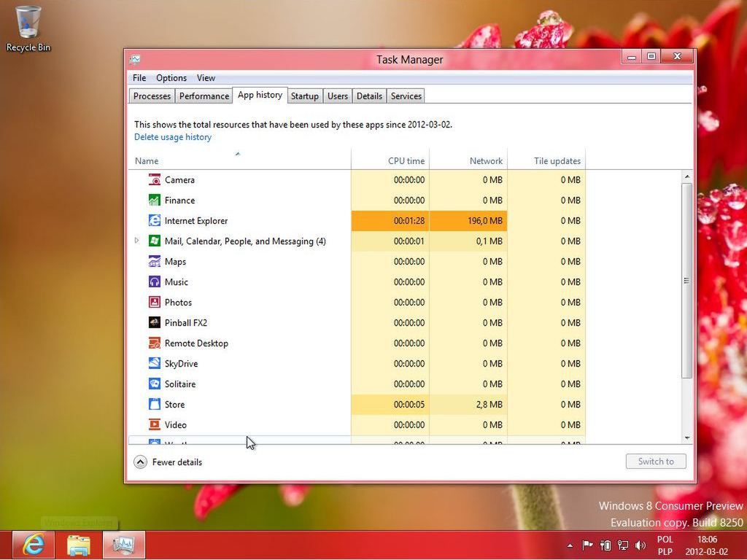Screen dimensions: 747x560
Task: Open File Explorer from the taskbar
Action: pos(79,545)
